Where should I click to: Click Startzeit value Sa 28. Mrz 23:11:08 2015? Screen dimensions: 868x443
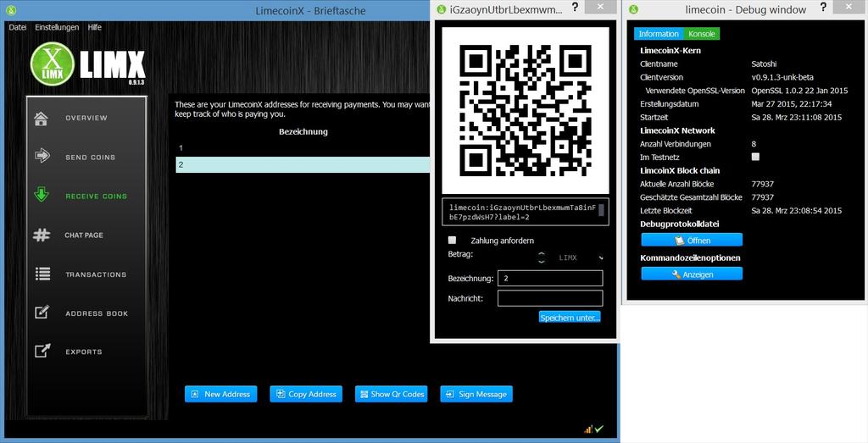pos(797,117)
